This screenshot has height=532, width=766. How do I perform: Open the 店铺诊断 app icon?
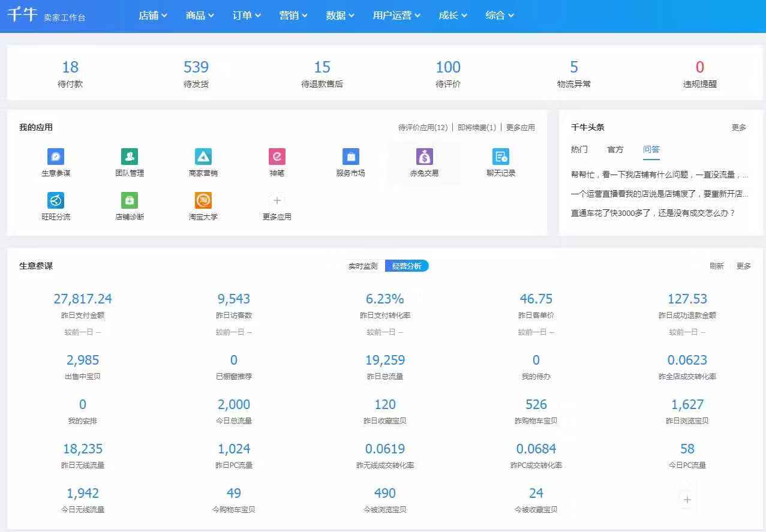tap(130, 200)
